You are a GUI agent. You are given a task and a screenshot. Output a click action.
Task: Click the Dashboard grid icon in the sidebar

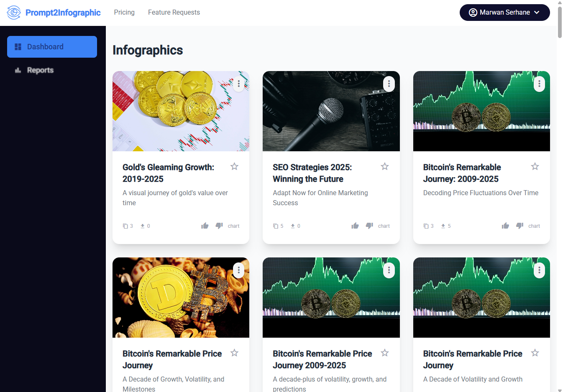tap(17, 46)
